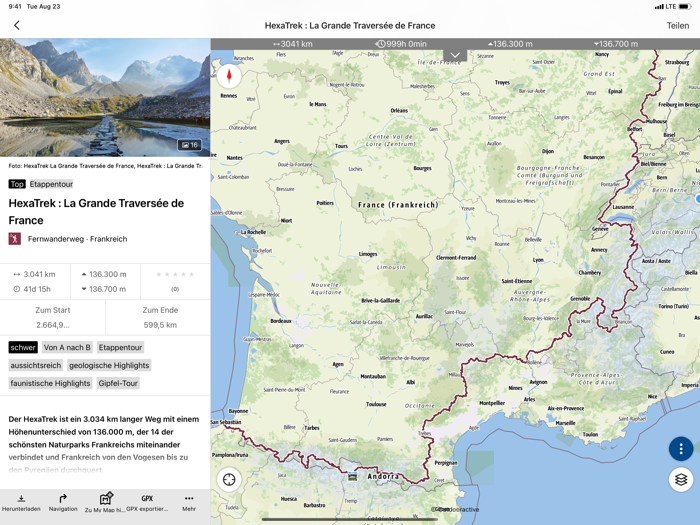The width and height of the screenshot is (700, 525).
Task: Open the star rating section
Action: 175,281
